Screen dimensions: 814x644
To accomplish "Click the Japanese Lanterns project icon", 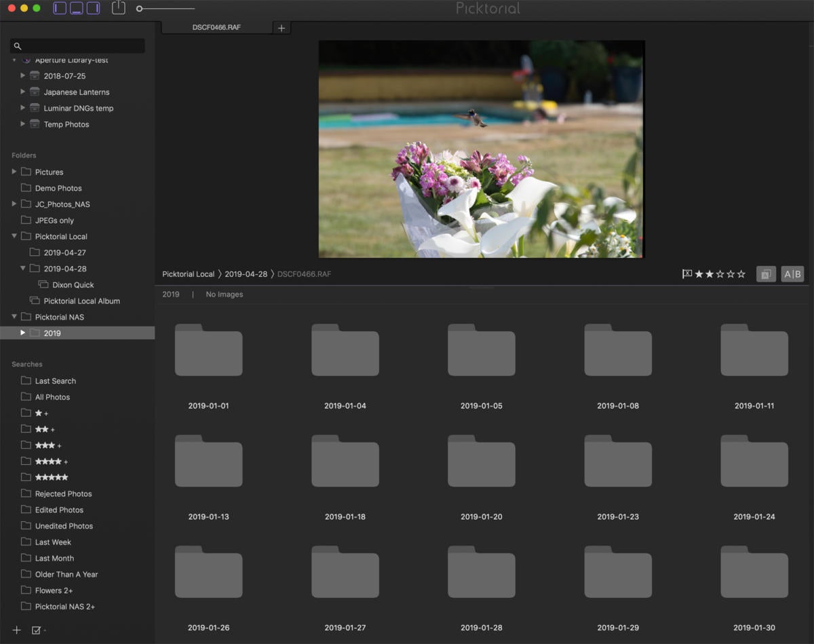I will click(35, 92).
